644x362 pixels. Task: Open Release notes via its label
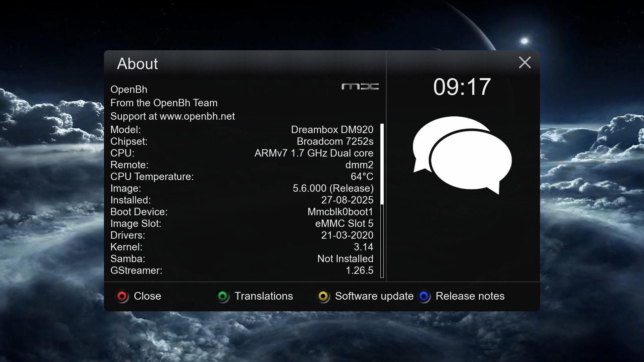click(x=470, y=296)
